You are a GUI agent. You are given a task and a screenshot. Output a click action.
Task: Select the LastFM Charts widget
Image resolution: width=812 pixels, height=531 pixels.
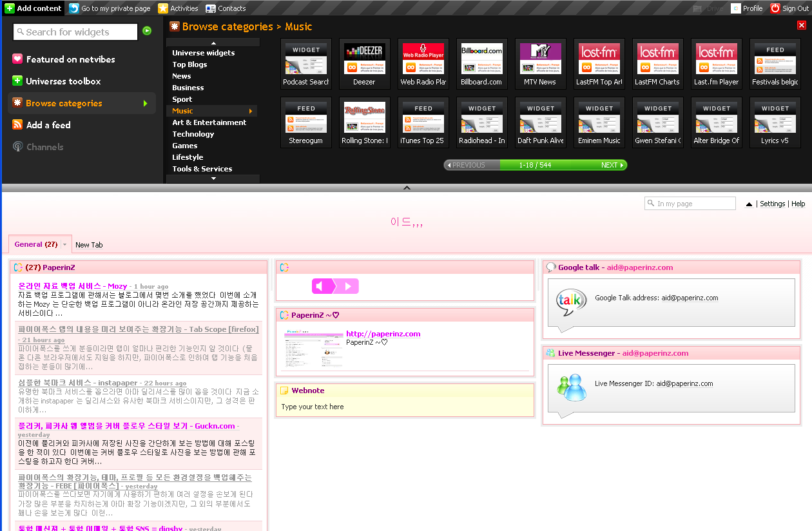(657, 64)
